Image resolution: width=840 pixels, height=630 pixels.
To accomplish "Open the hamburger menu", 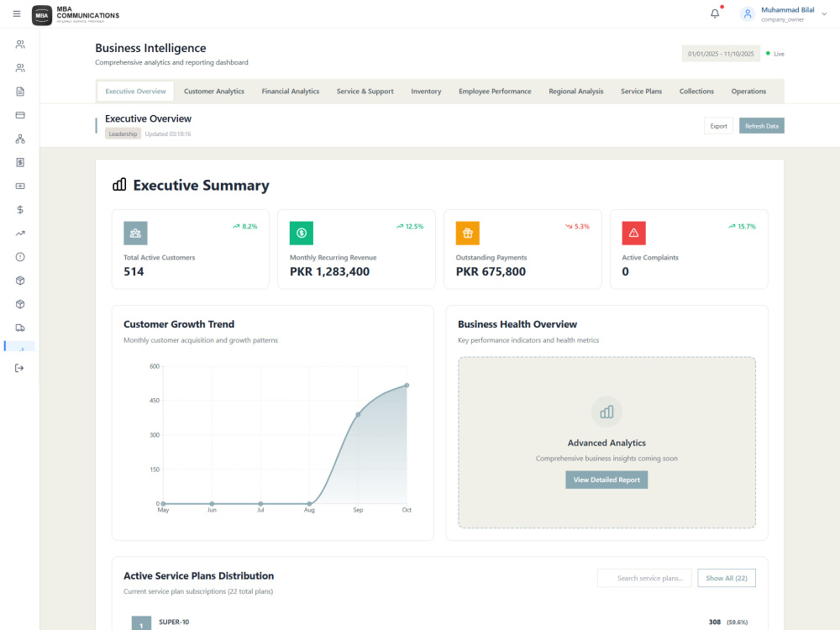I will pyautogui.click(x=17, y=14).
